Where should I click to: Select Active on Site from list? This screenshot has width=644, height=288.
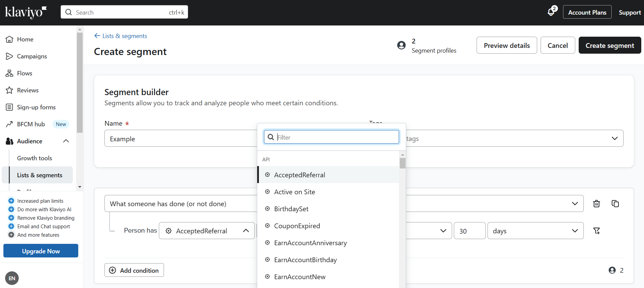point(295,192)
